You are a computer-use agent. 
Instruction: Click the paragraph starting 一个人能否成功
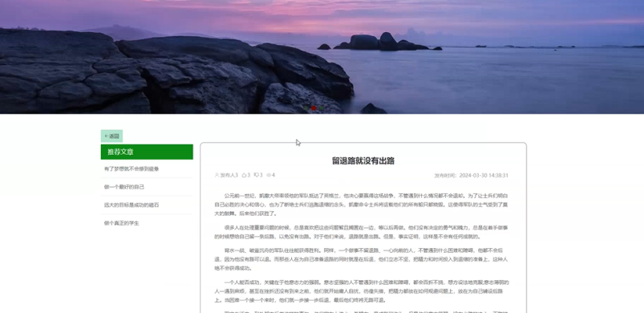[362, 291]
